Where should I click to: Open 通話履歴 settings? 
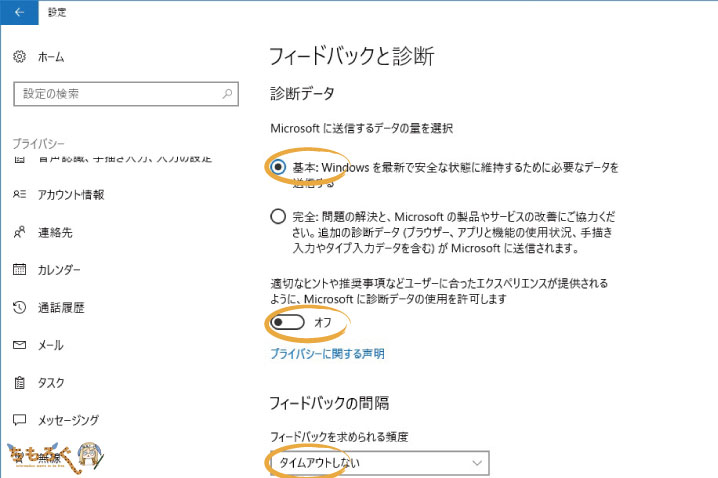(x=61, y=308)
